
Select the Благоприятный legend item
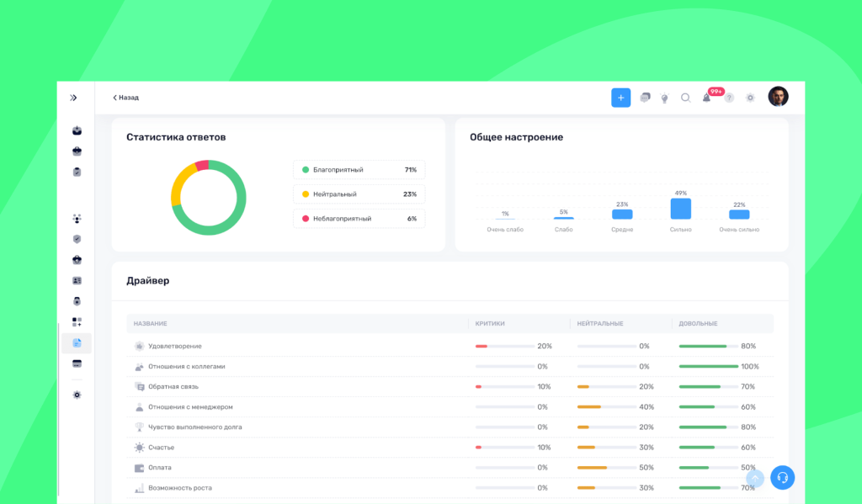[x=359, y=170]
